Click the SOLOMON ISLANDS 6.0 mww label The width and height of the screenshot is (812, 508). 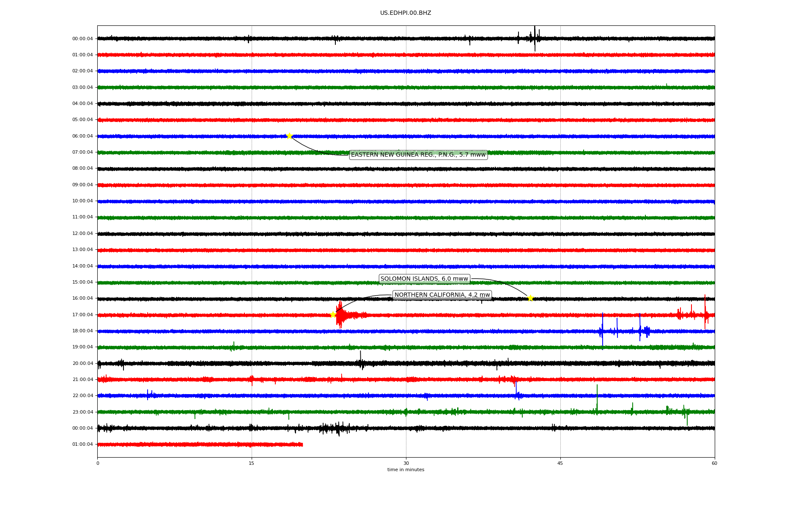[x=424, y=279]
